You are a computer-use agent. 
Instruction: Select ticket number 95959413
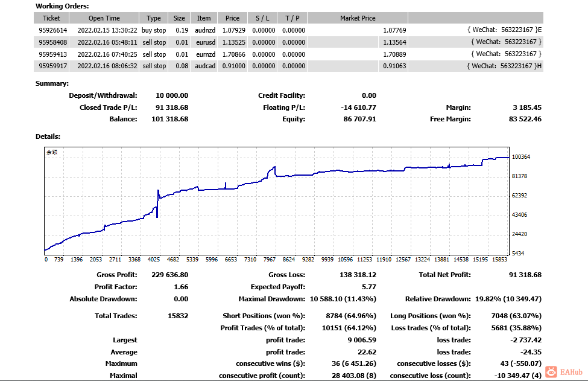pos(53,54)
